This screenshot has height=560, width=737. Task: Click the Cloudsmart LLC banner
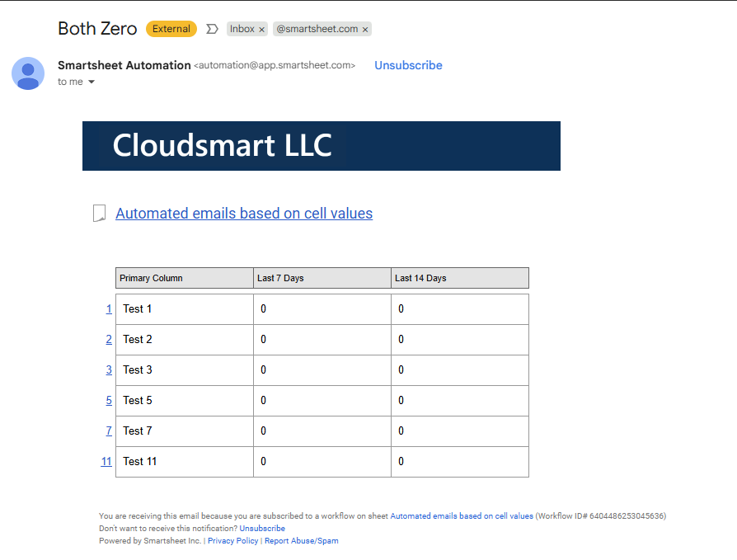click(x=322, y=146)
